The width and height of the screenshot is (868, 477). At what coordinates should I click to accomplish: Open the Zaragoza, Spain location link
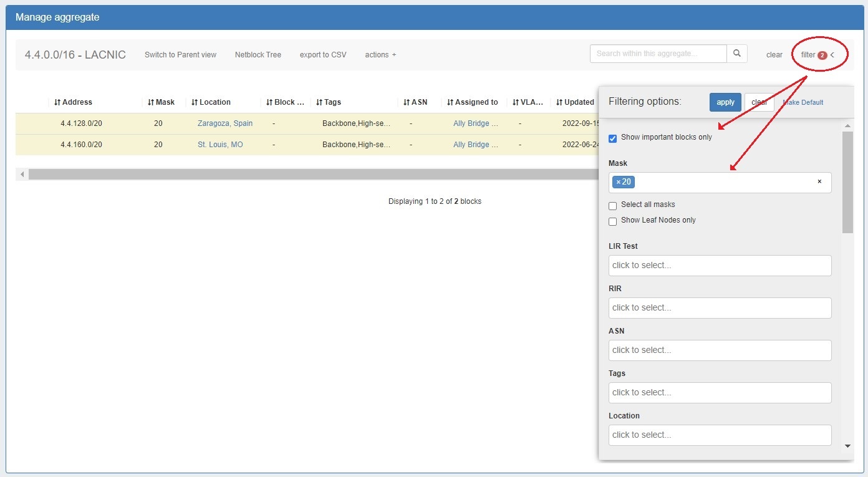(225, 123)
